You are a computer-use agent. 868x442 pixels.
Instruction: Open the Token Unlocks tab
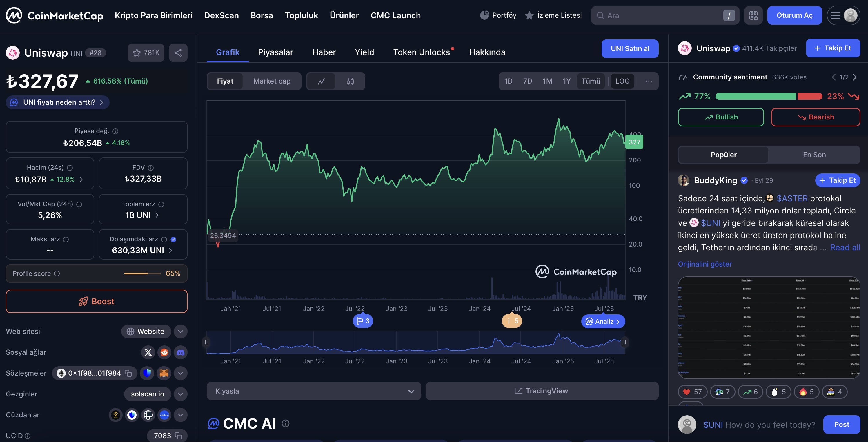click(422, 52)
